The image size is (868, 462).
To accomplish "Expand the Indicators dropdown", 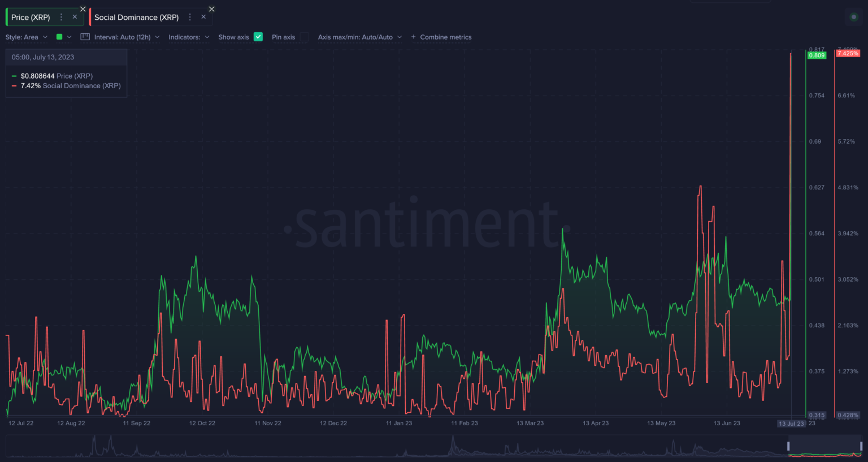I will (x=189, y=37).
